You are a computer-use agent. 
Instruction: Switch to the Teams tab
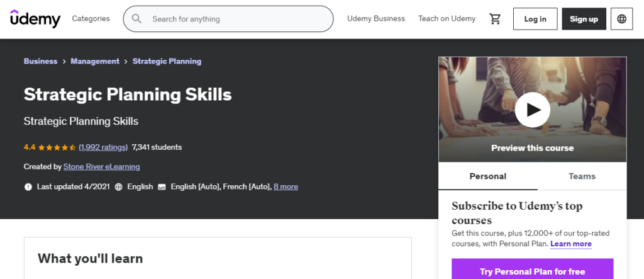click(x=582, y=176)
